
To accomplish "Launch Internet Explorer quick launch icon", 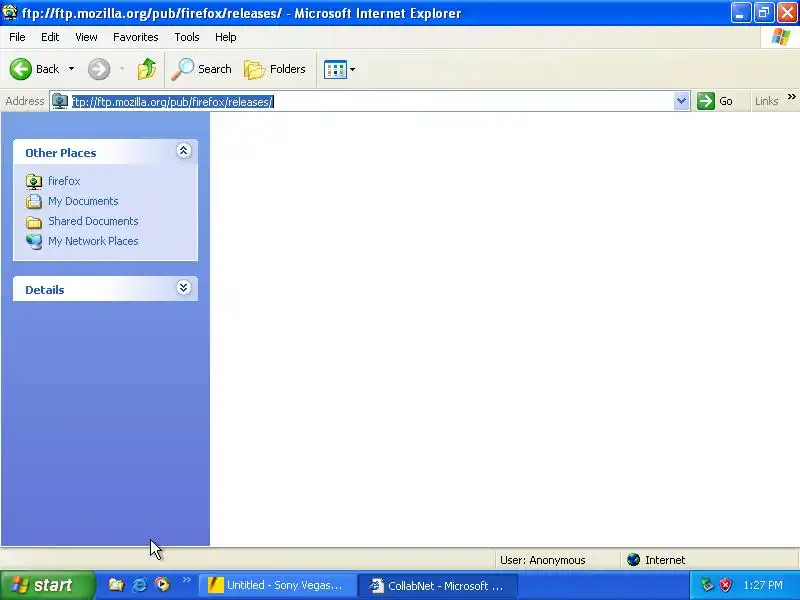I will click(139, 585).
